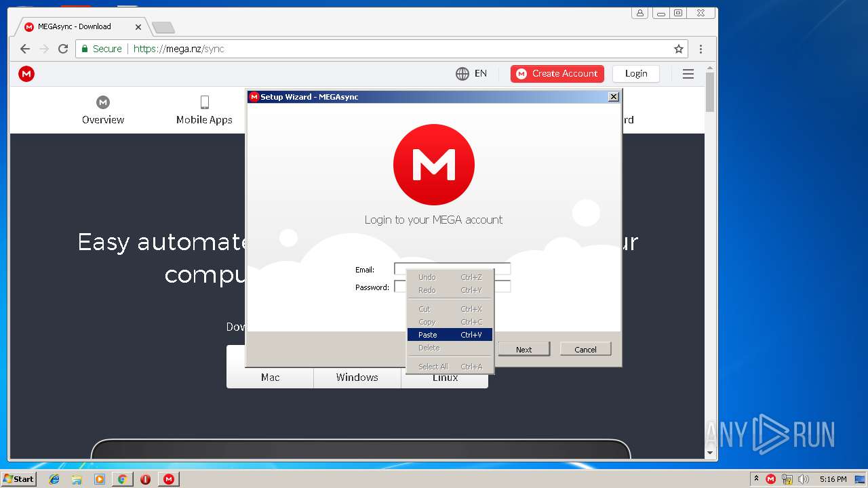Open Chrome's three-dot menu
868x488 pixels.
tap(701, 49)
